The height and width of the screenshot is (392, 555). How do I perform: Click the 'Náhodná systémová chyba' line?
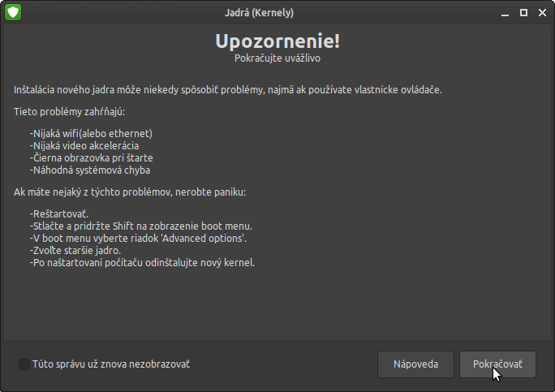(90, 170)
